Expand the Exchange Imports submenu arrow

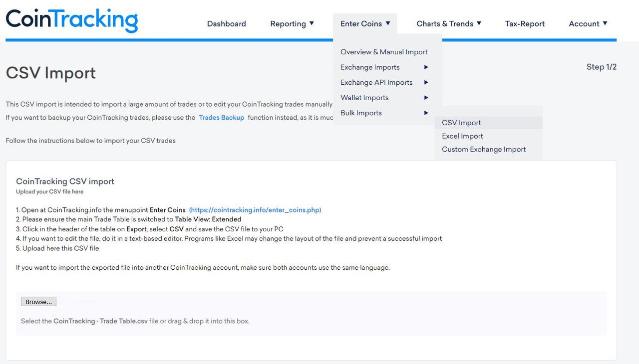pos(426,67)
